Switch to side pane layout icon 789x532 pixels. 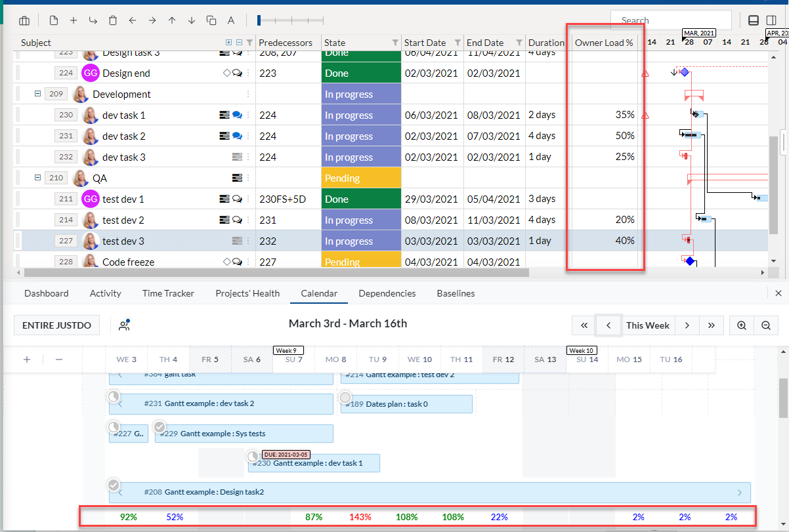click(x=771, y=20)
